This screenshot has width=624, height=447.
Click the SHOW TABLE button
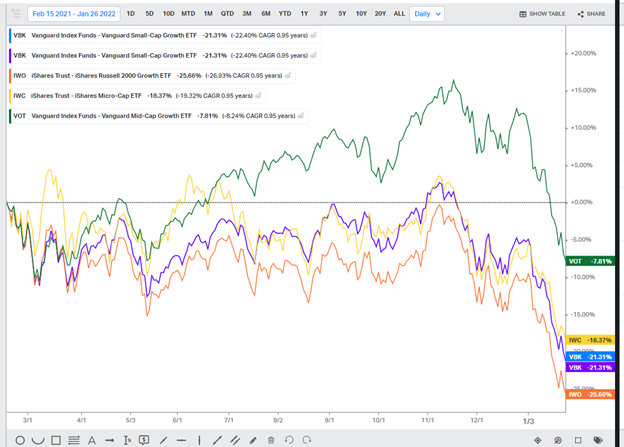click(x=542, y=14)
